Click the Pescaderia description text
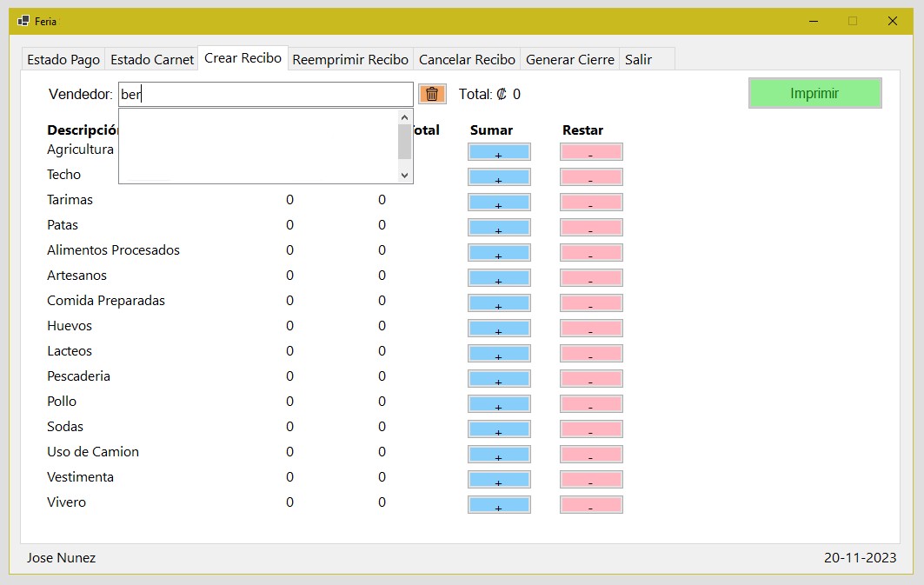Image resolution: width=924 pixels, height=585 pixels. [78, 376]
